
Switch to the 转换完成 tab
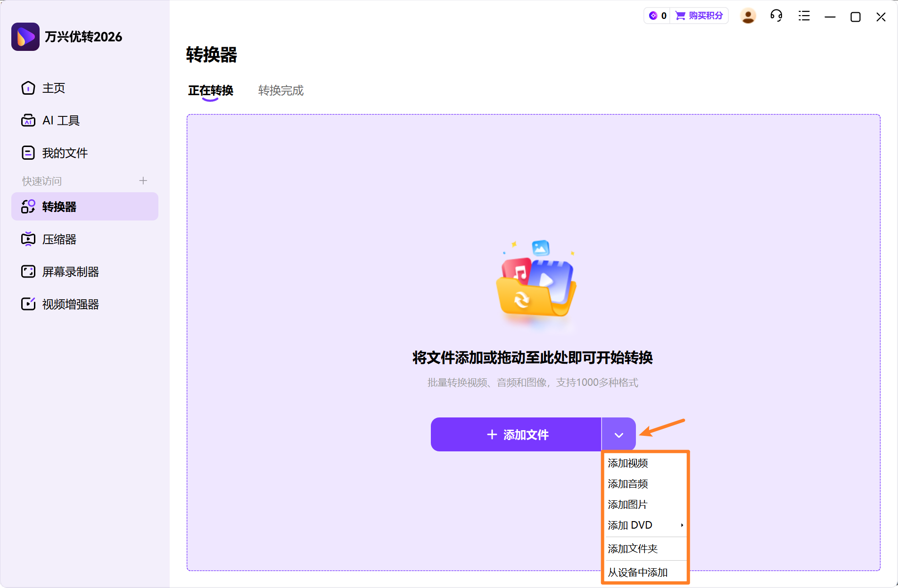[x=280, y=90]
